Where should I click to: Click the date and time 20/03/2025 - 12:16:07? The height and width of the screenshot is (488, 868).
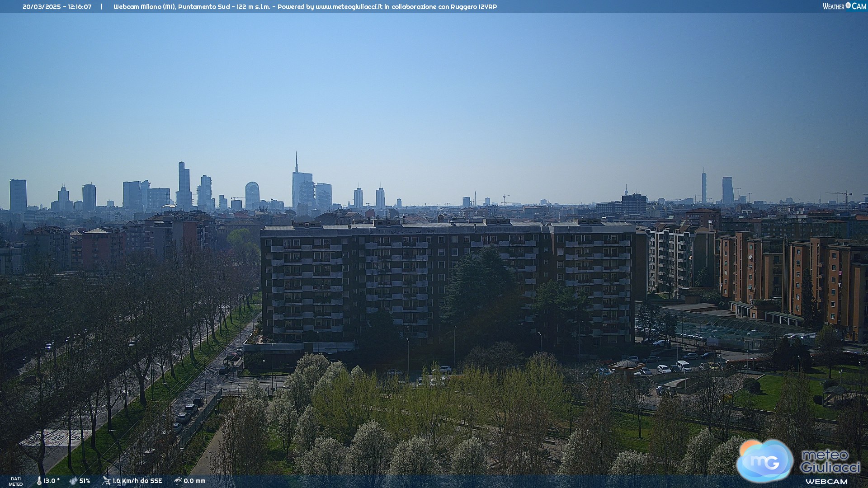tap(57, 7)
